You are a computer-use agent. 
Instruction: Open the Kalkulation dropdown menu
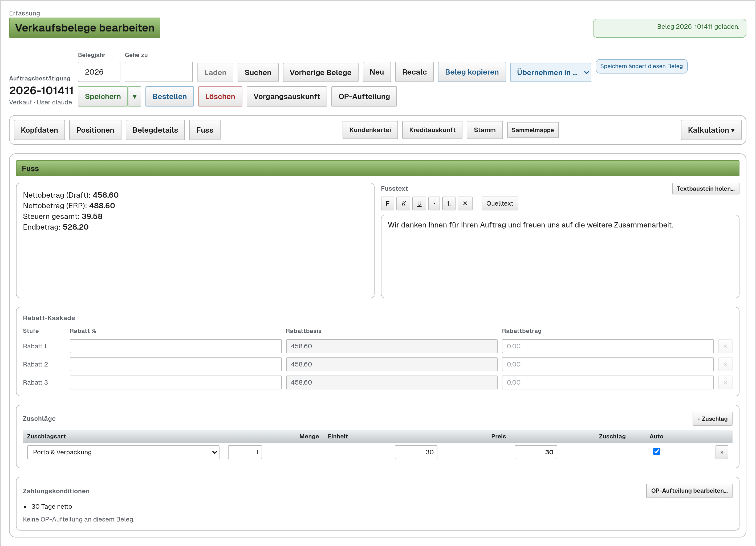click(711, 130)
